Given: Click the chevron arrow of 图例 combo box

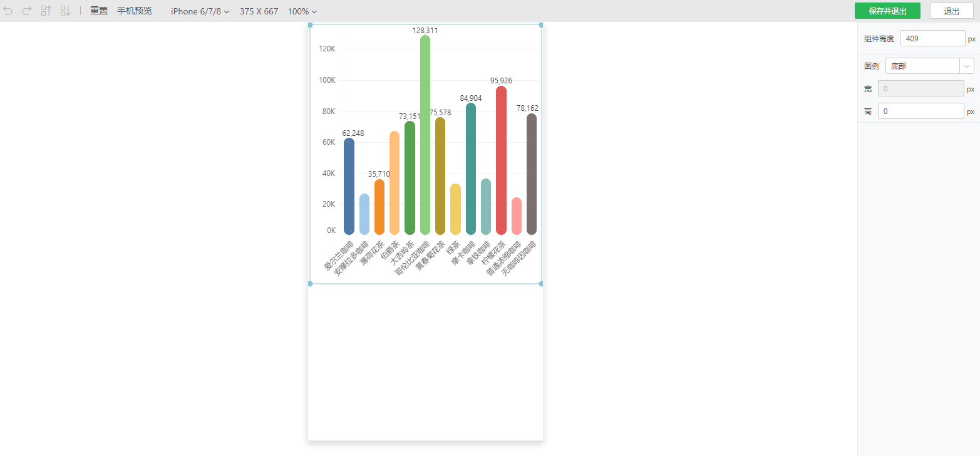Looking at the screenshot, I should 967,66.
